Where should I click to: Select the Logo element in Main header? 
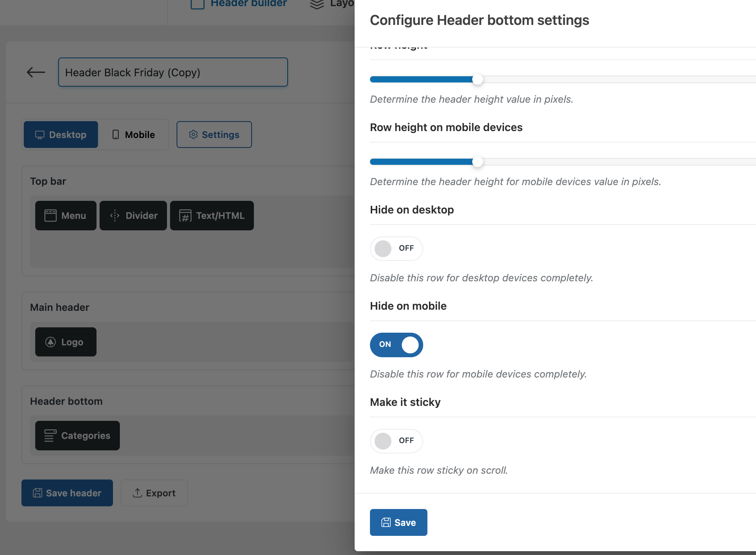(x=65, y=342)
